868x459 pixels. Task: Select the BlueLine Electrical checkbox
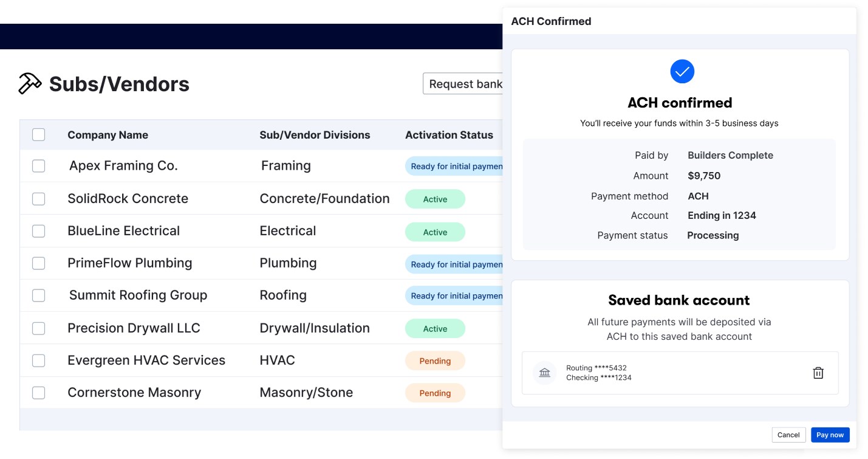38,231
